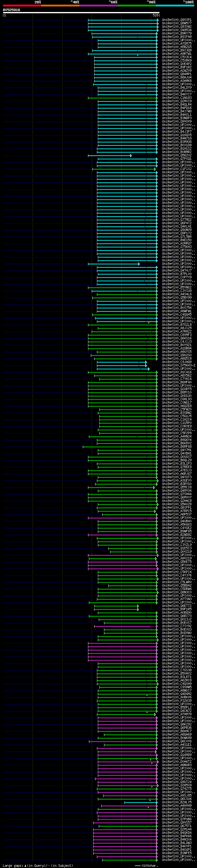197x868 pixels.
Task: Select label UniRef100_B4KYI7
Action: coord(176,94)
